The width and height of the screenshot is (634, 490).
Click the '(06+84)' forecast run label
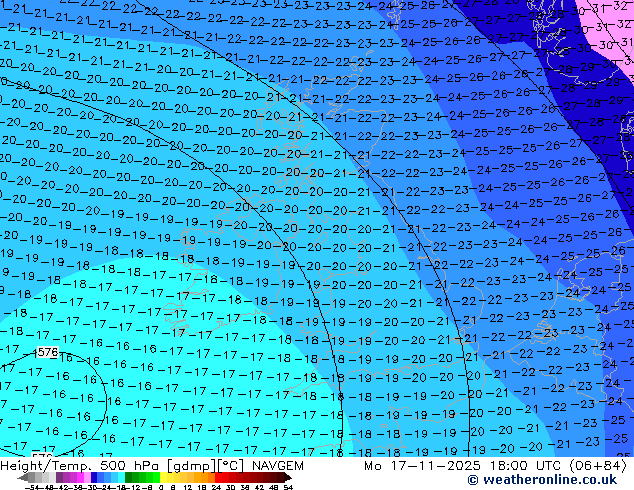(x=600, y=466)
